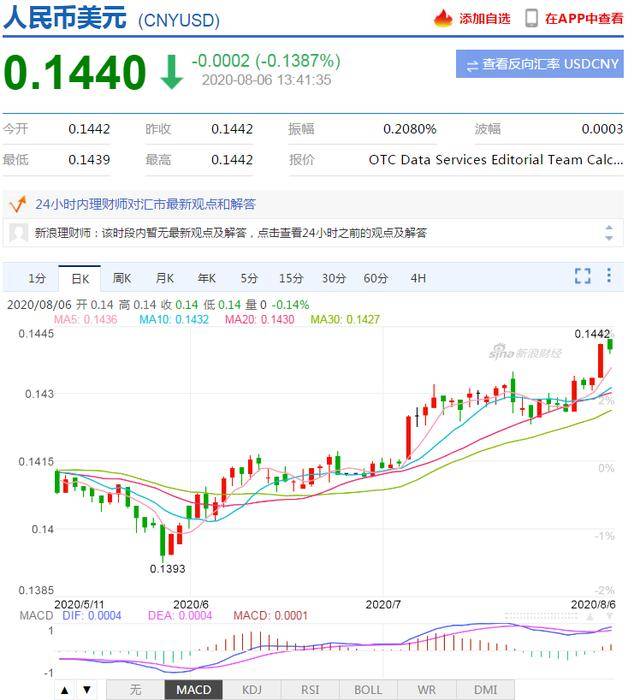The height and width of the screenshot is (700, 640).
Task: View reverse rate USDCNY button
Action: tap(540, 64)
